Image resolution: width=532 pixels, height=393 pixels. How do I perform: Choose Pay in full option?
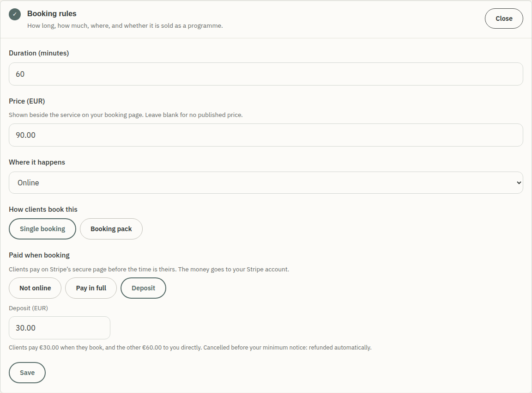pos(91,288)
